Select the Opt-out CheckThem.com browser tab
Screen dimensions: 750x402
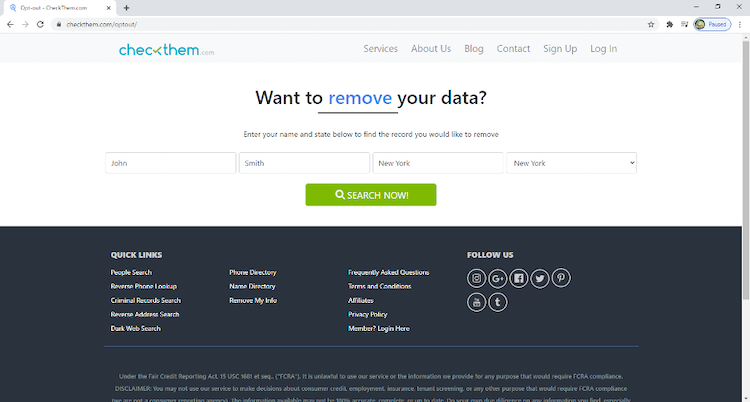point(60,8)
